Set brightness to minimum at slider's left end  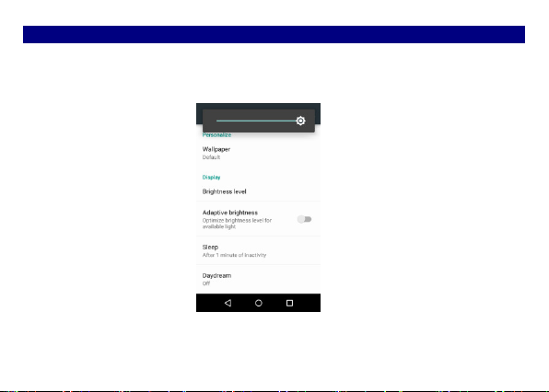(217, 121)
